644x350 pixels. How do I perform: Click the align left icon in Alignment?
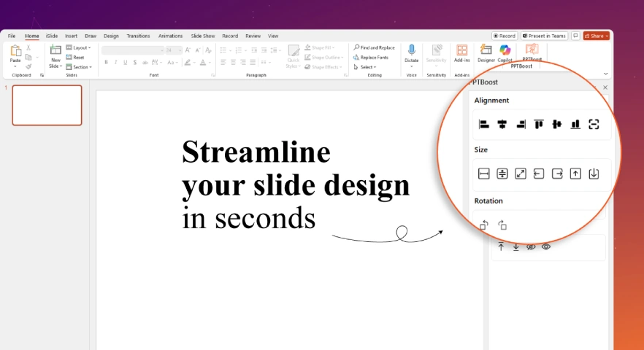483,125
